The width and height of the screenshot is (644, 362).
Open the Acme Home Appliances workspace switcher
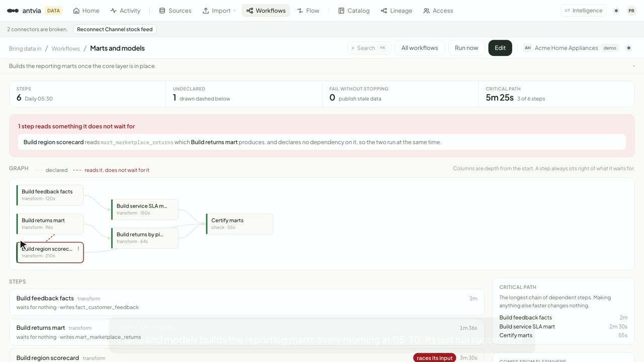[570, 48]
